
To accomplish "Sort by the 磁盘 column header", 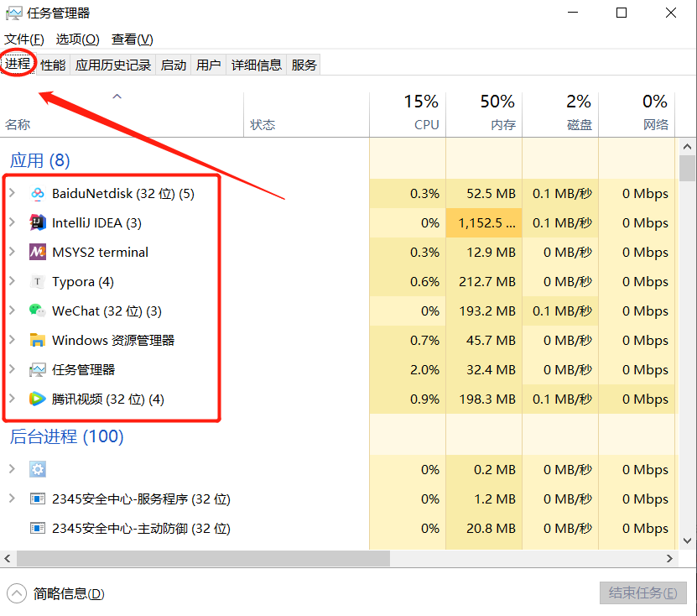I will pos(560,115).
